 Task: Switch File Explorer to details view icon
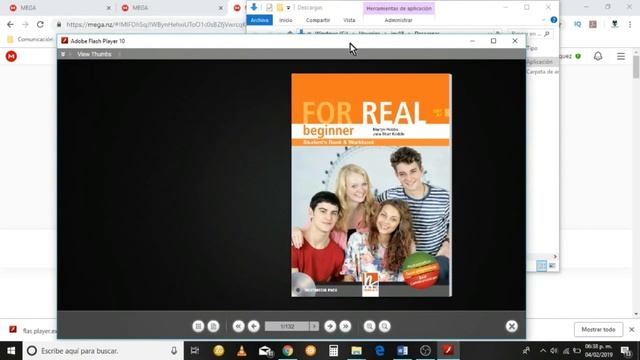pos(541,266)
